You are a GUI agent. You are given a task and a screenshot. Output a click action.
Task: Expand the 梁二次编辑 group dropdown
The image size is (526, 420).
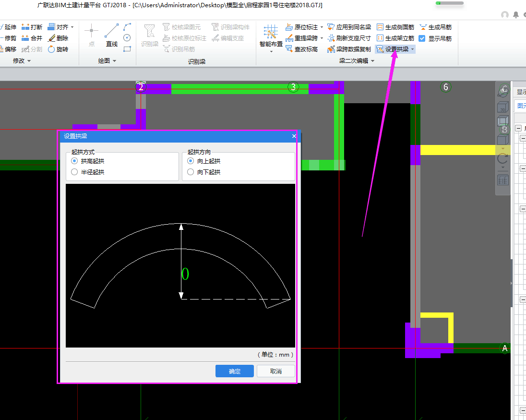pyautogui.click(x=372, y=61)
